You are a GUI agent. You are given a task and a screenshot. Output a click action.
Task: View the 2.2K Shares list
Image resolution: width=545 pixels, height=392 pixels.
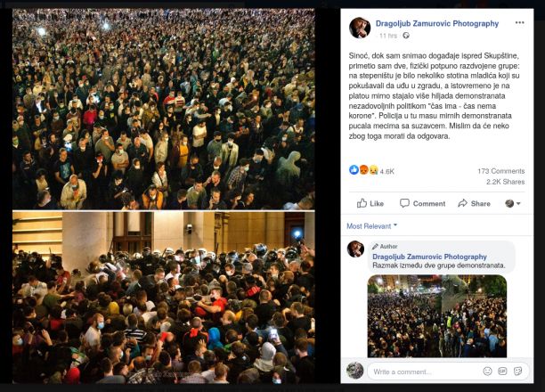click(x=506, y=182)
